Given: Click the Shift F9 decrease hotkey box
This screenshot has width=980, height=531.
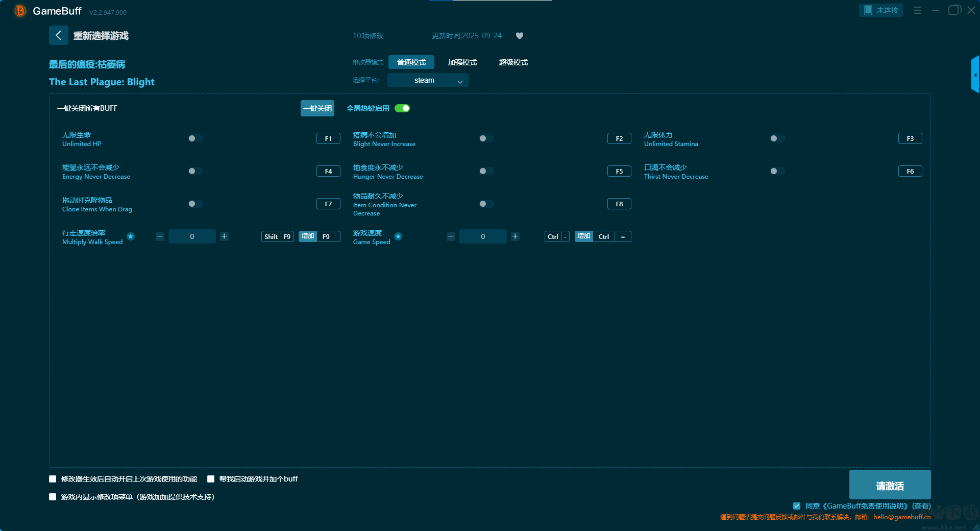Looking at the screenshot, I should tap(277, 236).
